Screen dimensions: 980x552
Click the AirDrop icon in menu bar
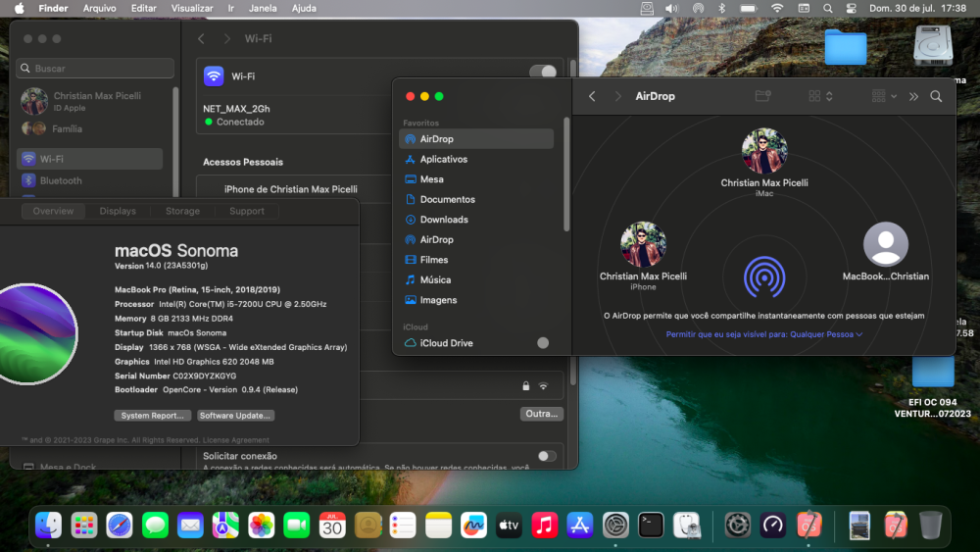pyautogui.click(x=698, y=8)
